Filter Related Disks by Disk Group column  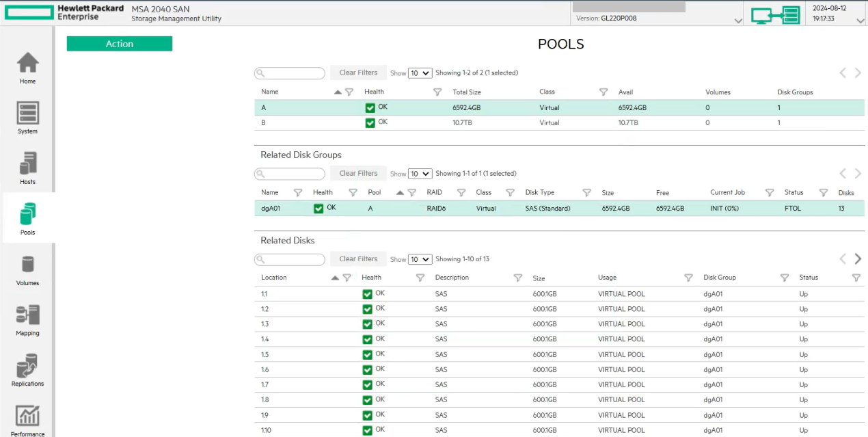click(x=785, y=278)
